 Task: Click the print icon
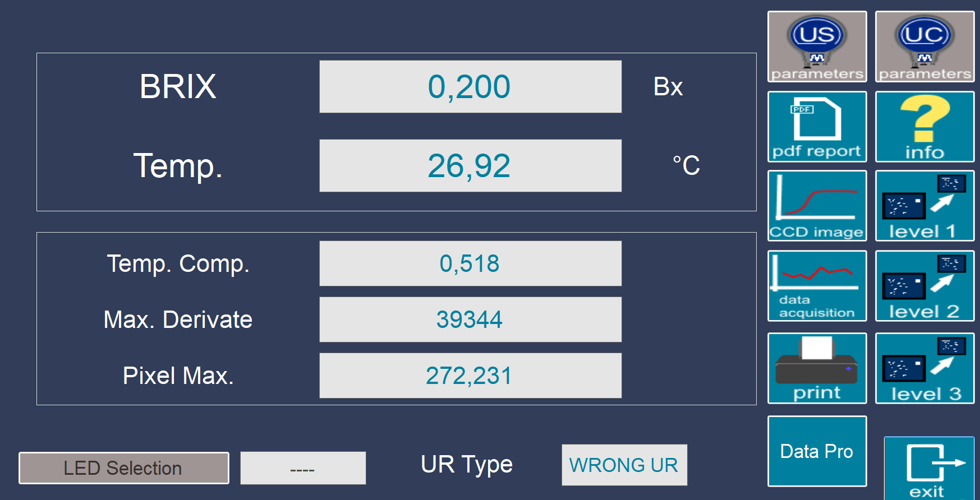click(817, 368)
